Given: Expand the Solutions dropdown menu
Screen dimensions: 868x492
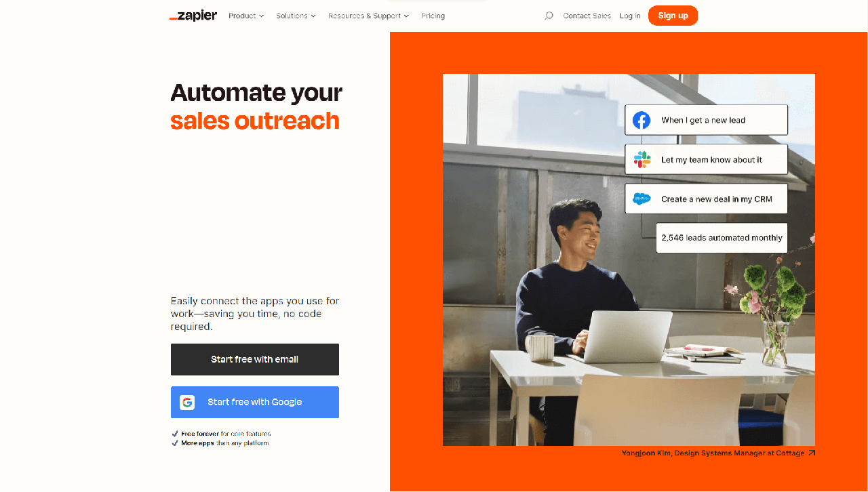Looking at the screenshot, I should [296, 16].
